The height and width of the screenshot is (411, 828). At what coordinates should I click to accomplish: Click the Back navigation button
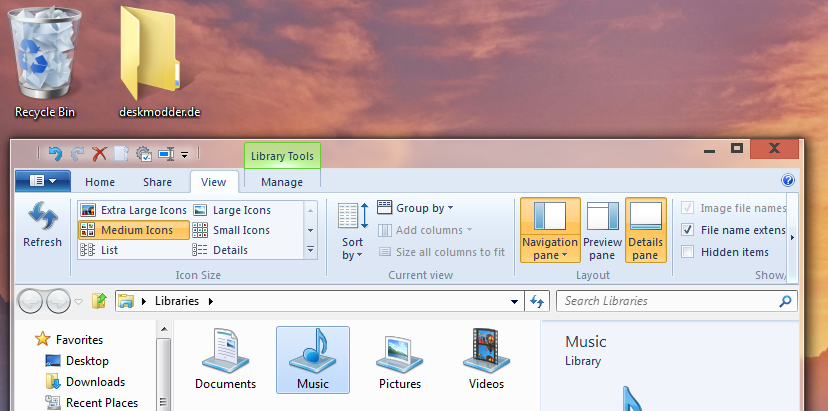point(31,301)
